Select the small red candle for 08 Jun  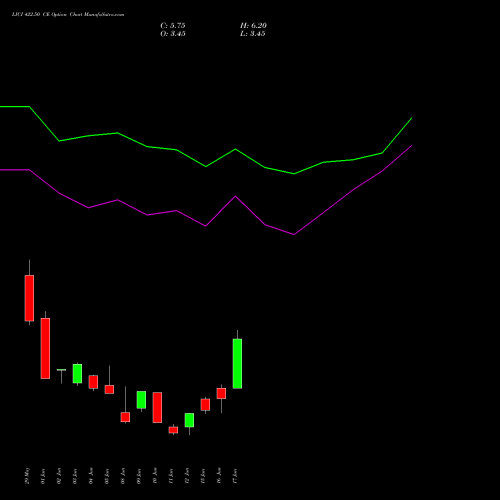click(x=125, y=417)
